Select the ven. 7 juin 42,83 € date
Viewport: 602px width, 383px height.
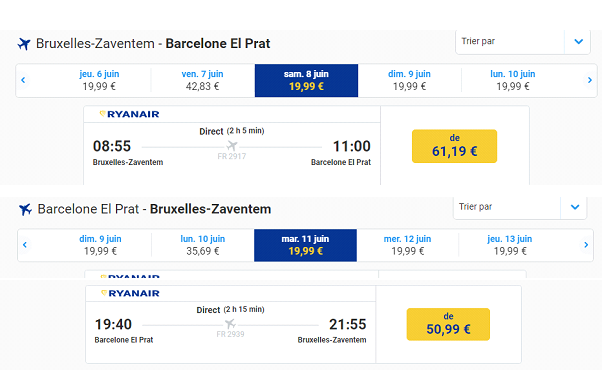202,80
